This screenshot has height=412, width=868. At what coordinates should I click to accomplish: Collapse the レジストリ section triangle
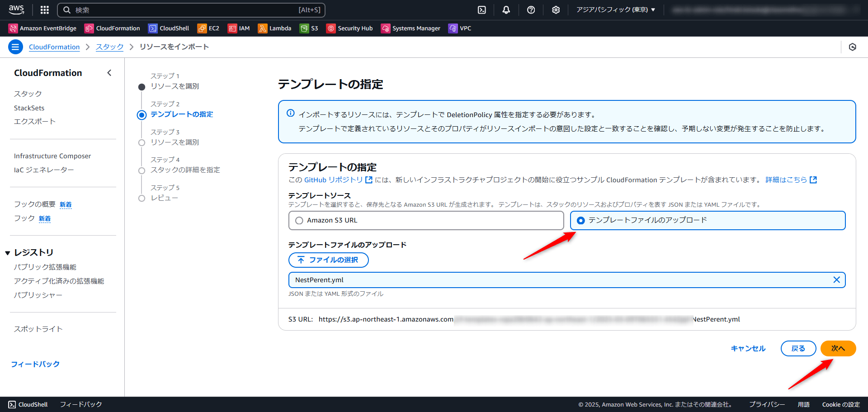tap(8, 253)
